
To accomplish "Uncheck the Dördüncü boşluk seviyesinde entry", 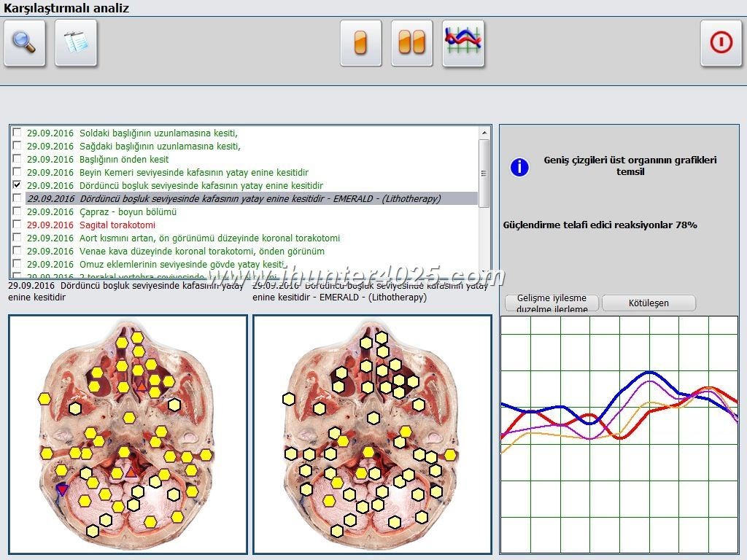I will [x=15, y=186].
